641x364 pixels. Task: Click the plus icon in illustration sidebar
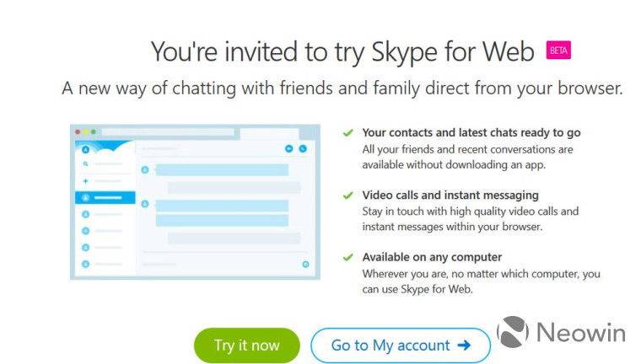click(x=85, y=180)
